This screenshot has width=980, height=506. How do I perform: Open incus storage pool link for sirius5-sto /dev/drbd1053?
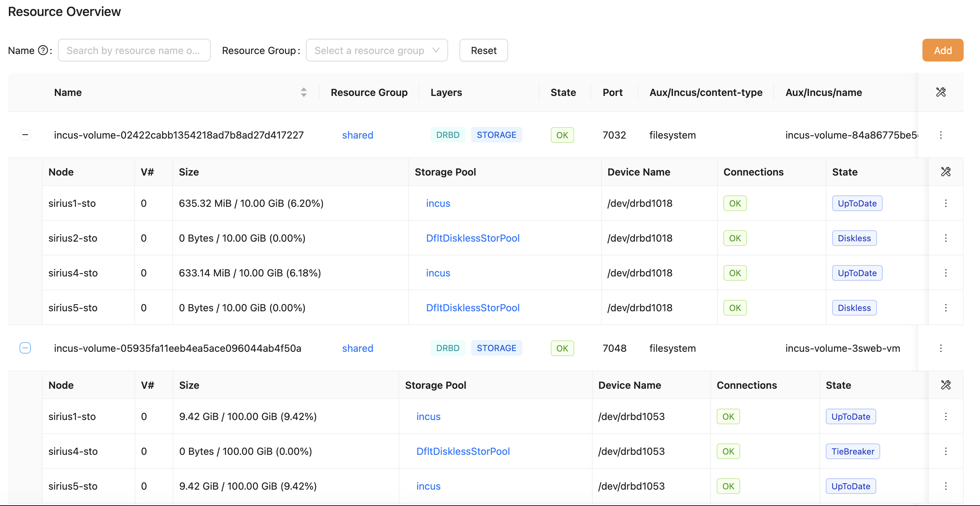click(x=428, y=486)
